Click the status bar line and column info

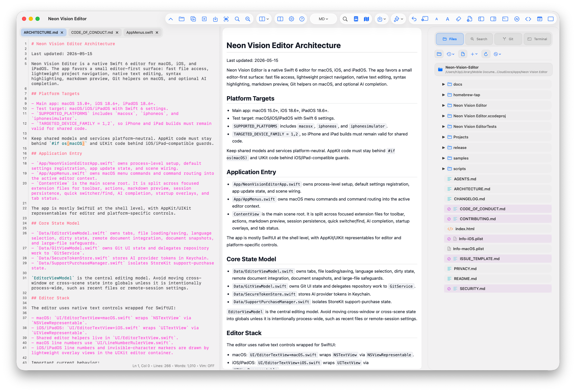tap(140, 366)
